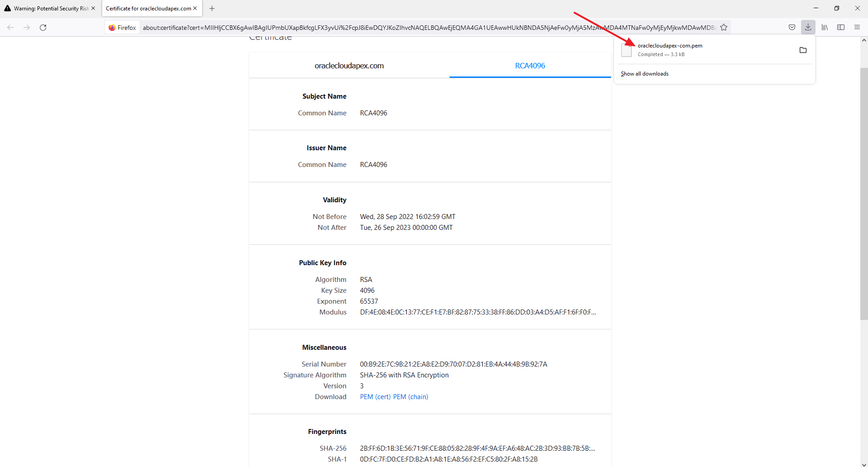Switch to Warning: Potential Security Risk tab

[x=50, y=9]
